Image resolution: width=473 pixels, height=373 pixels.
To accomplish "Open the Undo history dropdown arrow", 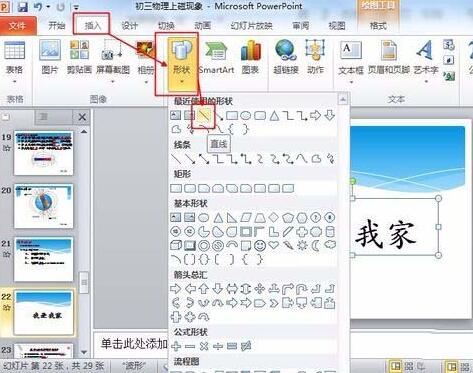I will 48,7.
